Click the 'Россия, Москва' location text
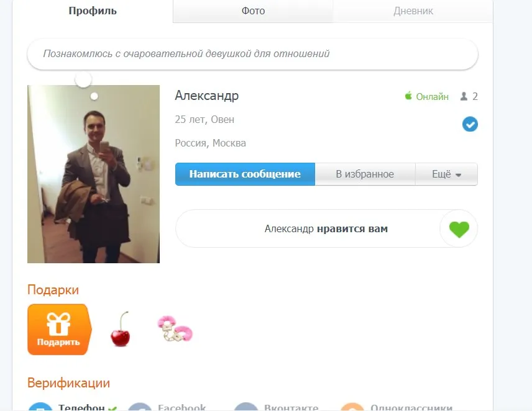 210,143
